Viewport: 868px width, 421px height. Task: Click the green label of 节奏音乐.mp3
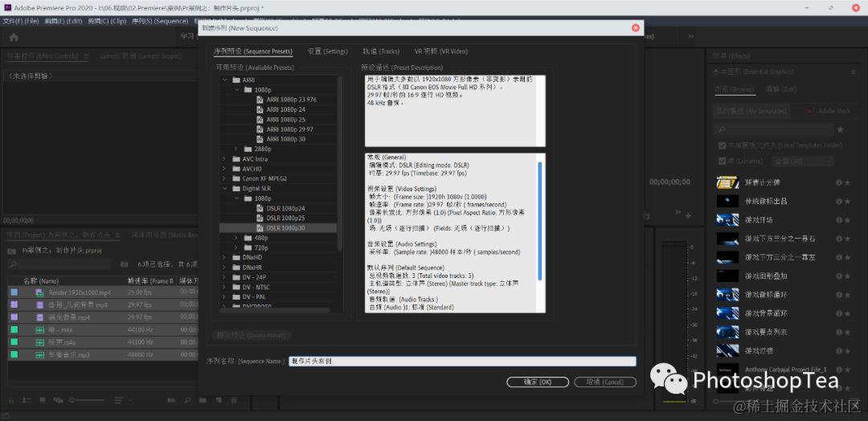coord(14,354)
